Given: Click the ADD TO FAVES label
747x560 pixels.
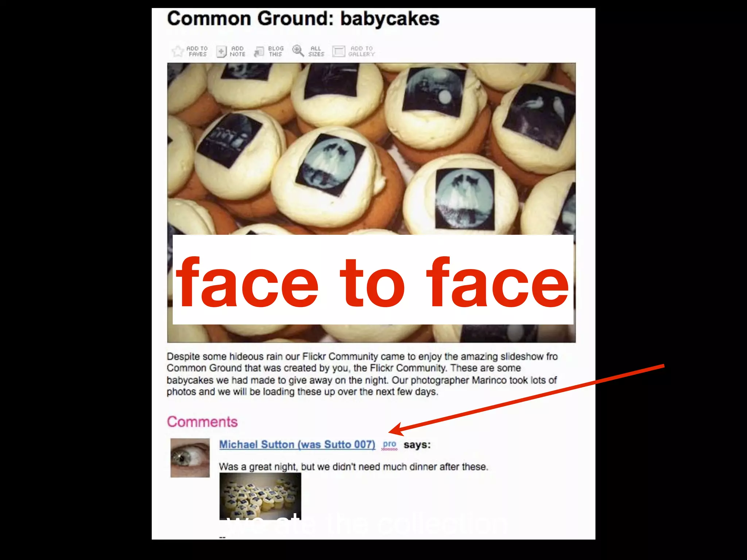Looking at the screenshot, I should [x=197, y=51].
